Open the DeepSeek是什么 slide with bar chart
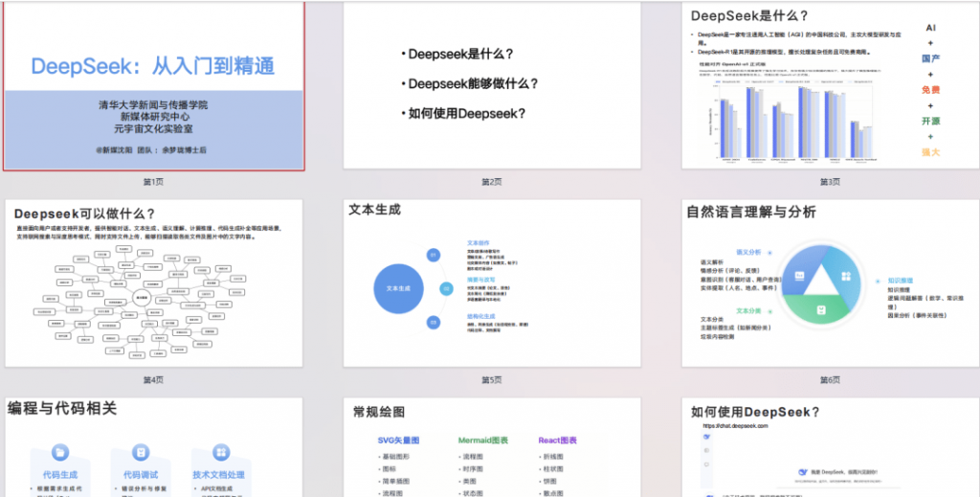 click(830, 86)
